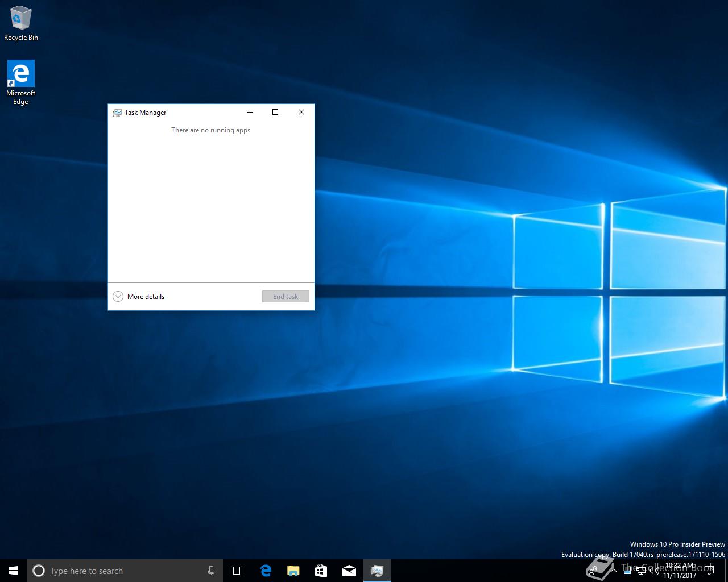Open Microsoft Store from the taskbar
The image size is (728, 582).
(321, 571)
